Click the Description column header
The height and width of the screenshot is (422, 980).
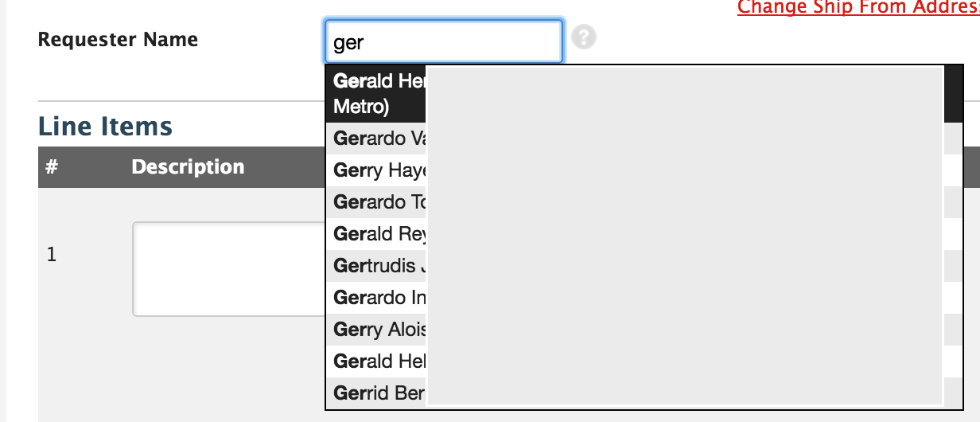click(x=188, y=167)
